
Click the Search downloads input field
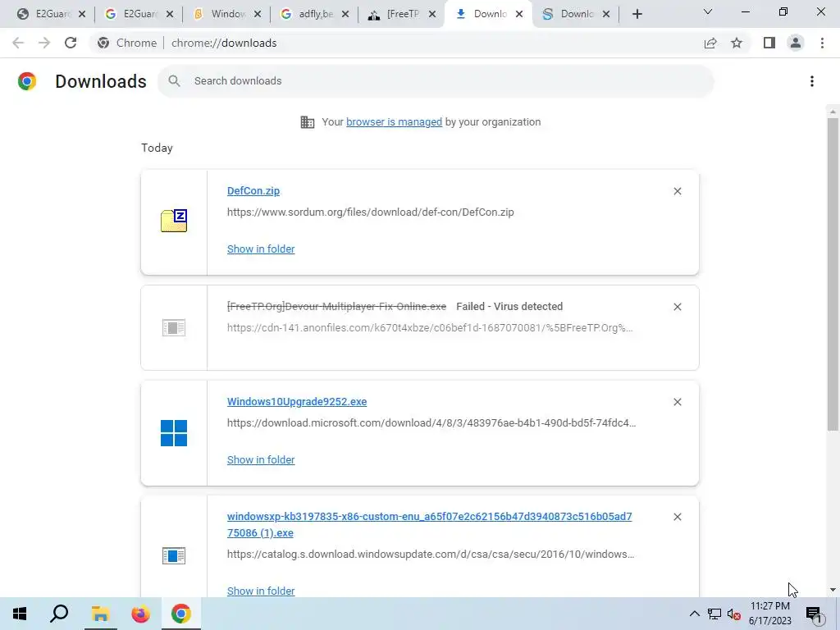tap(436, 81)
